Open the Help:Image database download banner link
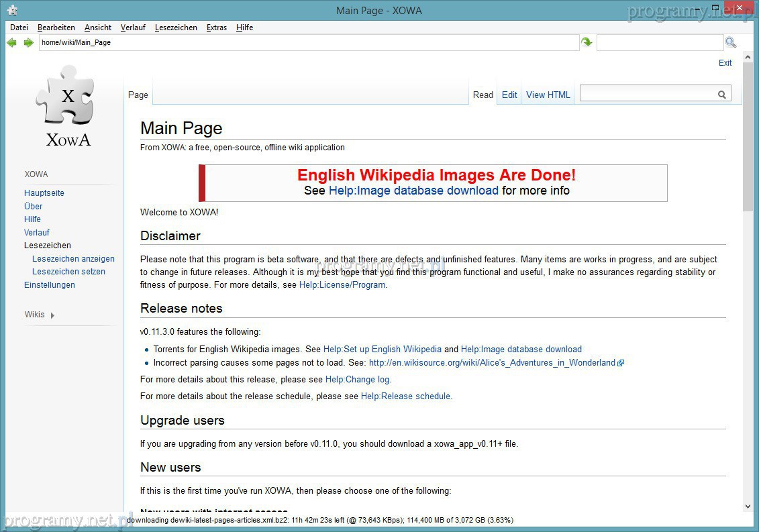 (413, 191)
